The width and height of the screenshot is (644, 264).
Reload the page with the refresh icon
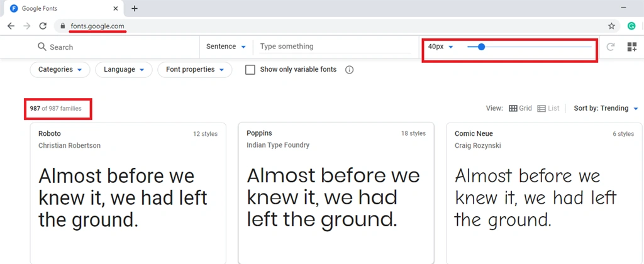click(x=43, y=26)
